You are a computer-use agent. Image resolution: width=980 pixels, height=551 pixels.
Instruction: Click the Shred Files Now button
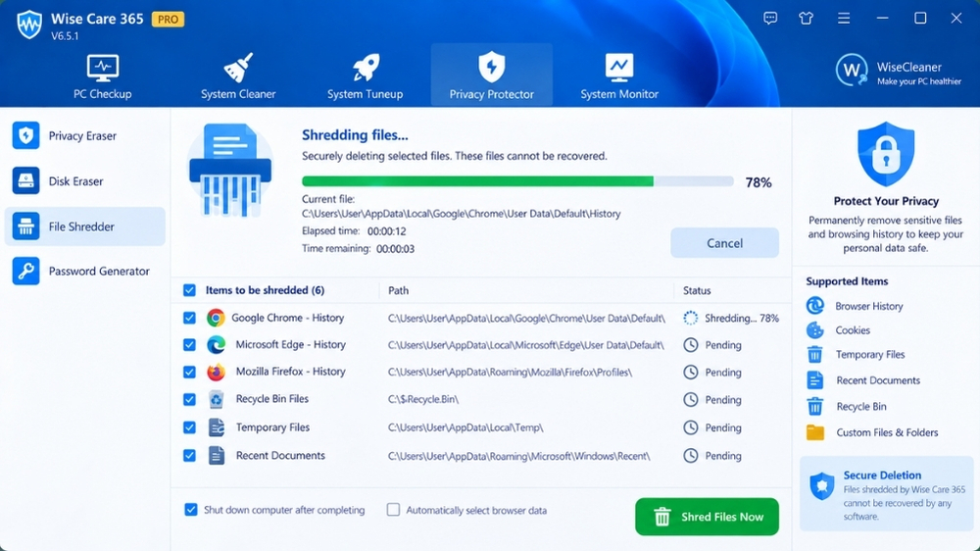(x=707, y=517)
